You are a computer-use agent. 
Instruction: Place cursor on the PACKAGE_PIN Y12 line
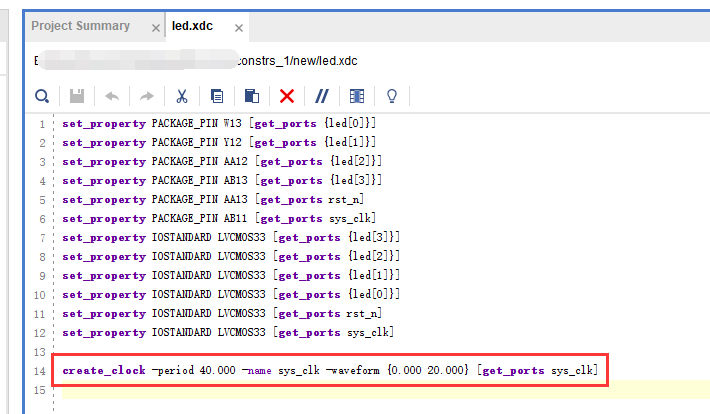click(219, 142)
